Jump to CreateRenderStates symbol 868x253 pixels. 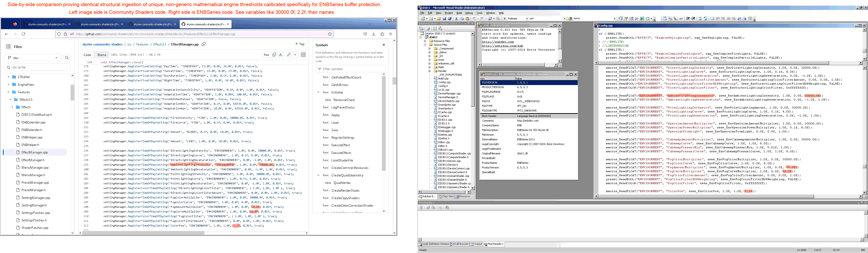pos(345,190)
